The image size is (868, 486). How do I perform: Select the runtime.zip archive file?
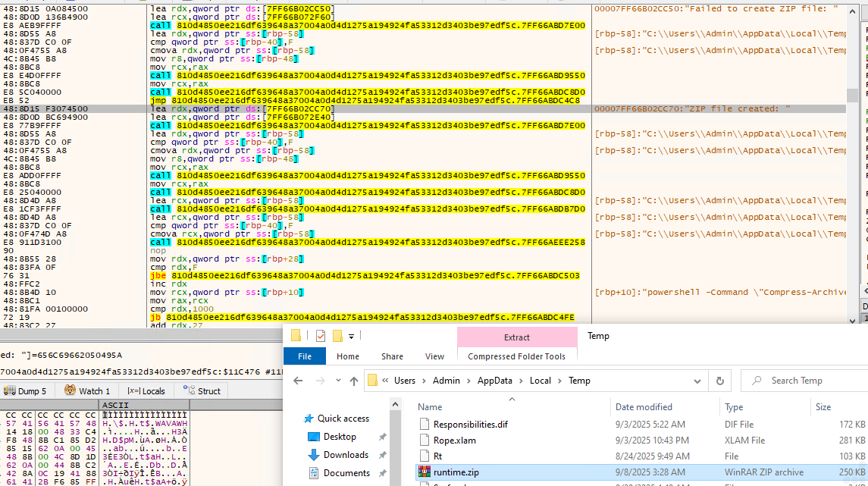coord(456,472)
